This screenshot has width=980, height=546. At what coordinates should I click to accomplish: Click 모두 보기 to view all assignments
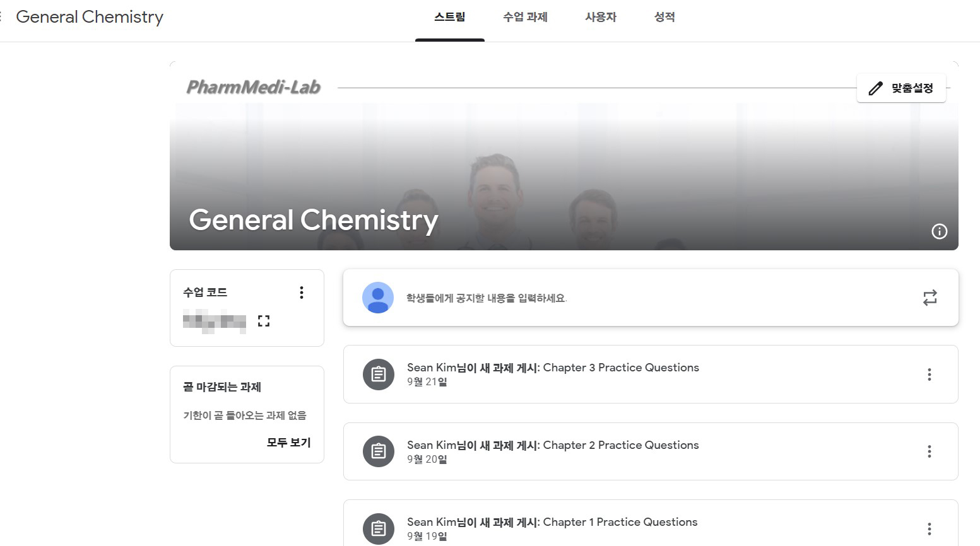[x=288, y=443]
